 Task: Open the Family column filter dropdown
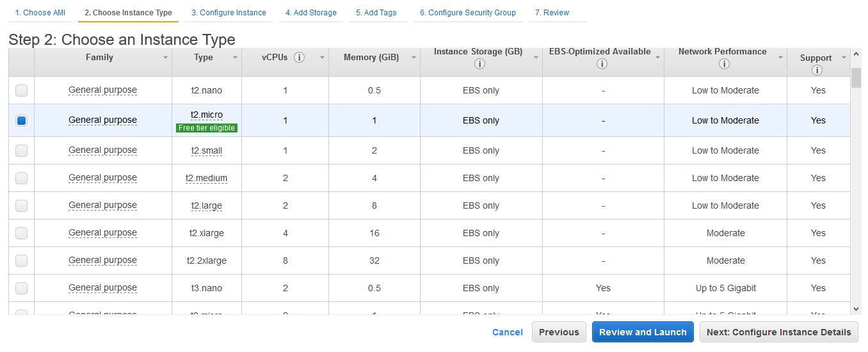[165, 58]
